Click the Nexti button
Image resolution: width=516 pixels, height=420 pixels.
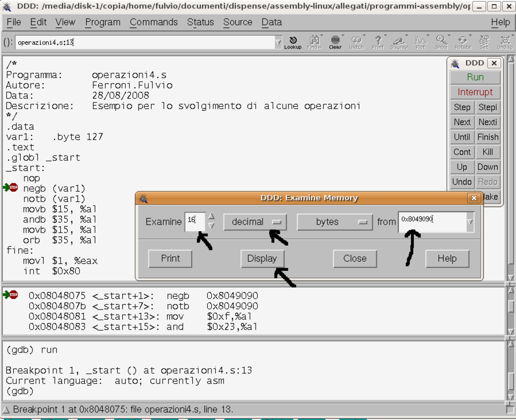point(488,122)
